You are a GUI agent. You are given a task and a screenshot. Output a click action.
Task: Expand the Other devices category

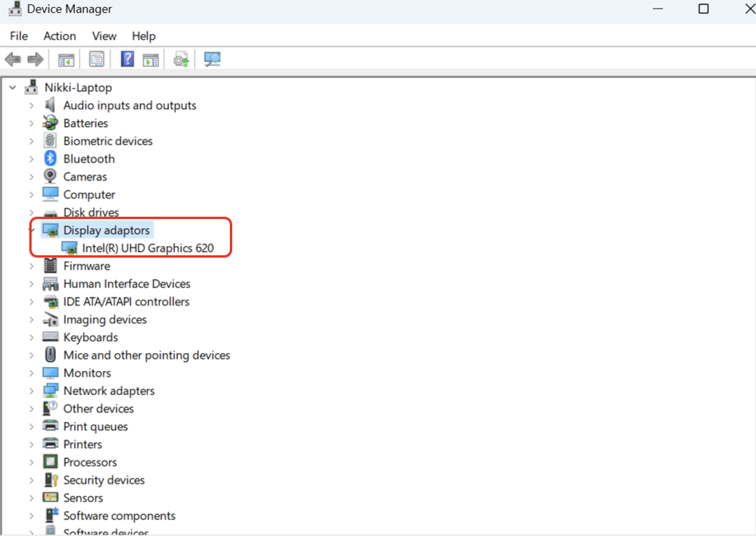click(x=32, y=408)
